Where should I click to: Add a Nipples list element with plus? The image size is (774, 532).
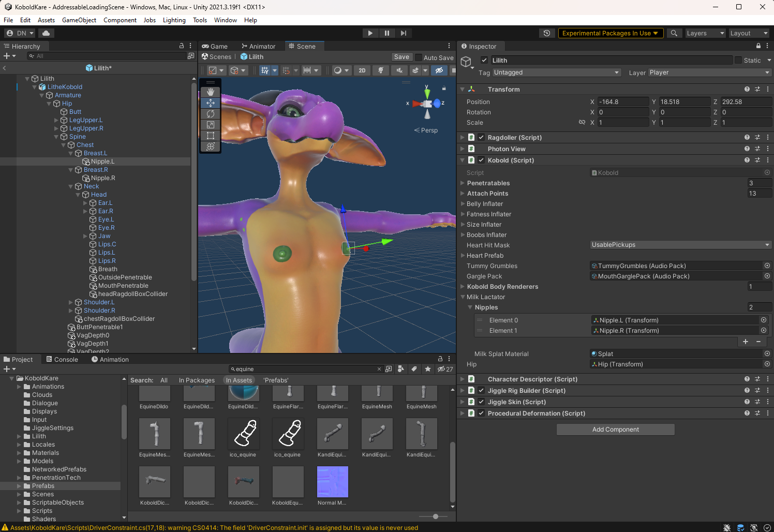click(x=746, y=342)
